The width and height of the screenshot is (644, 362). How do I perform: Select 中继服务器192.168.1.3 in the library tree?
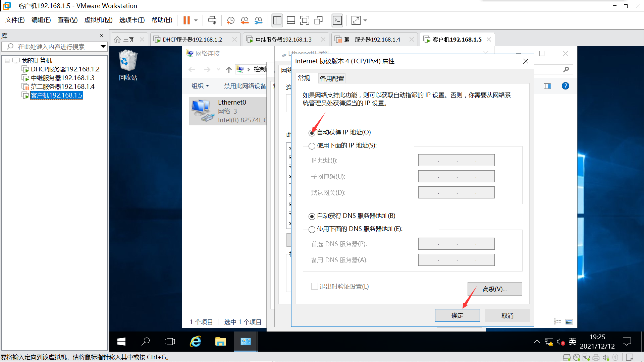pos(62,78)
